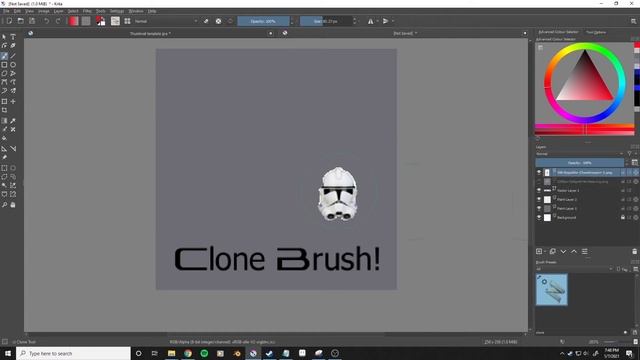The height and width of the screenshot is (360, 640).
Task: Create a new document from toolbar
Action: [x=9, y=21]
